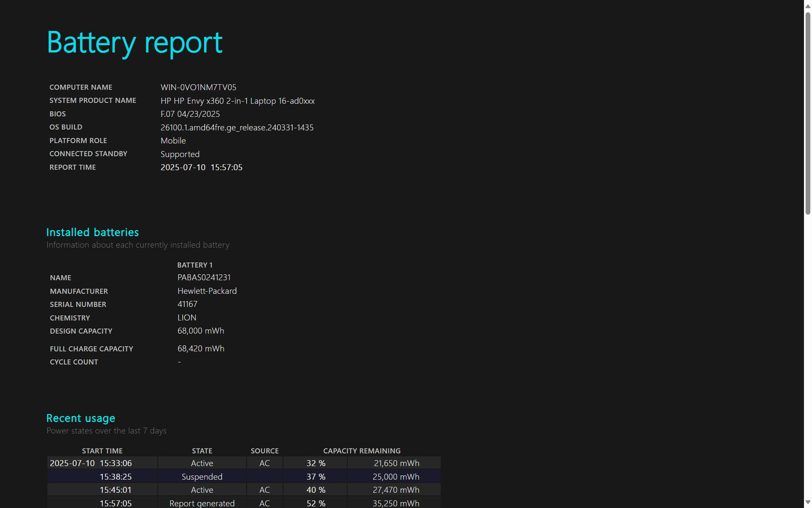Click the scroll down arrow
812x508 pixels.
pos(807,502)
